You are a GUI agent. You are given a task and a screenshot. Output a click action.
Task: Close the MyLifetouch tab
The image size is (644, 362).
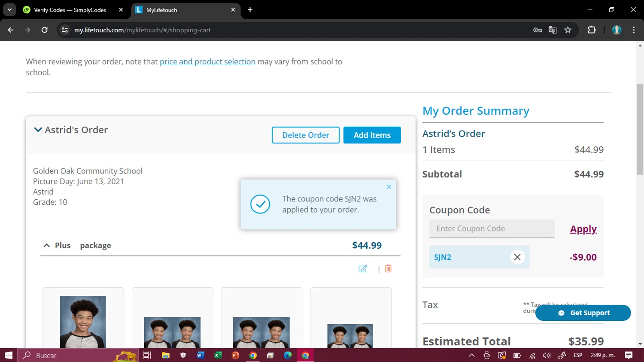tap(233, 10)
